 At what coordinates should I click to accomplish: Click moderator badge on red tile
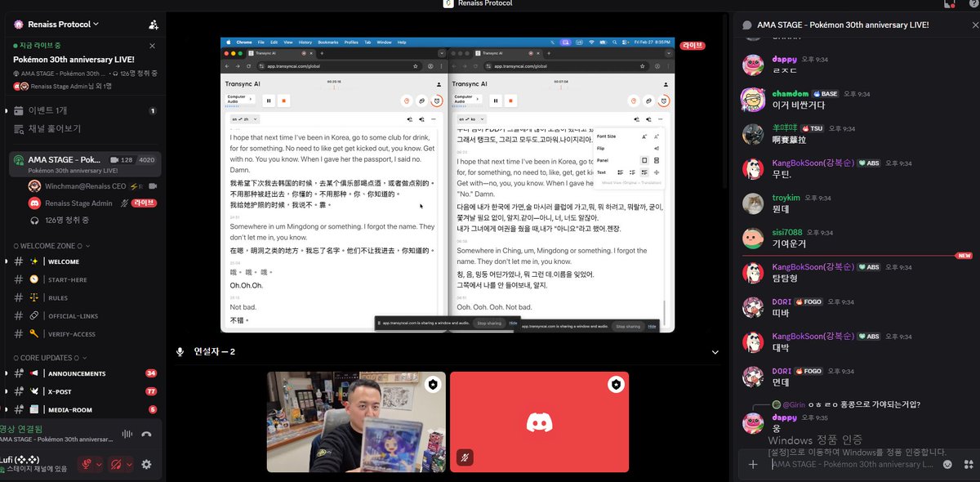[x=616, y=384]
